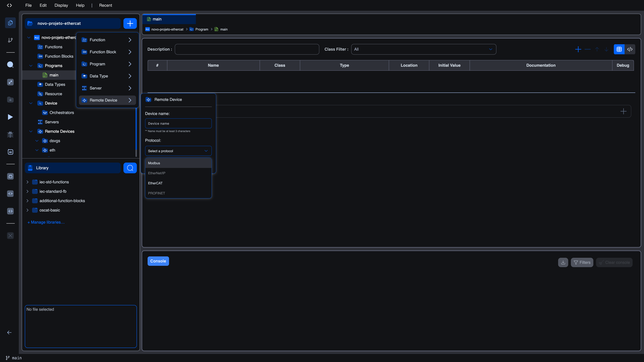Open the project files explorer sidebar icon
This screenshot has width=644, height=362.
(x=10, y=23)
